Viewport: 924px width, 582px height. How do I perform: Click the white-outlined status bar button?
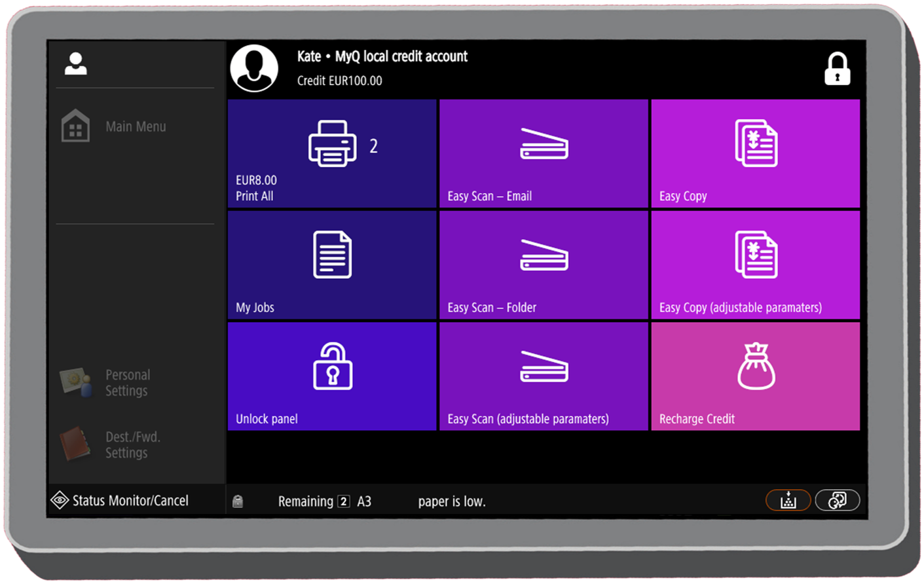[837, 501]
